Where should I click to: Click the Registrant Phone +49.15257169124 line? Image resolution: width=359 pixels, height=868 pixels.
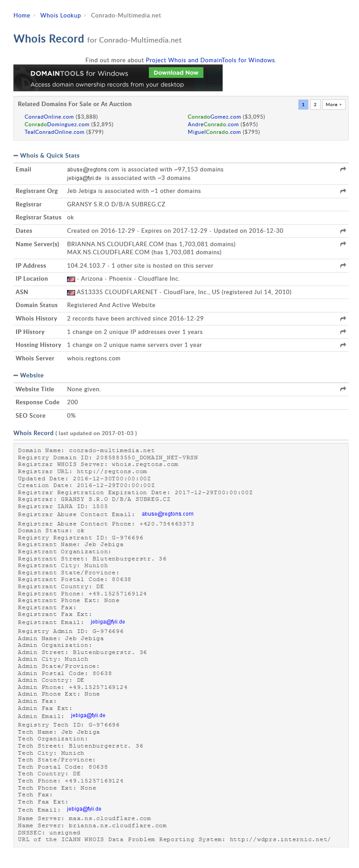coord(82,594)
